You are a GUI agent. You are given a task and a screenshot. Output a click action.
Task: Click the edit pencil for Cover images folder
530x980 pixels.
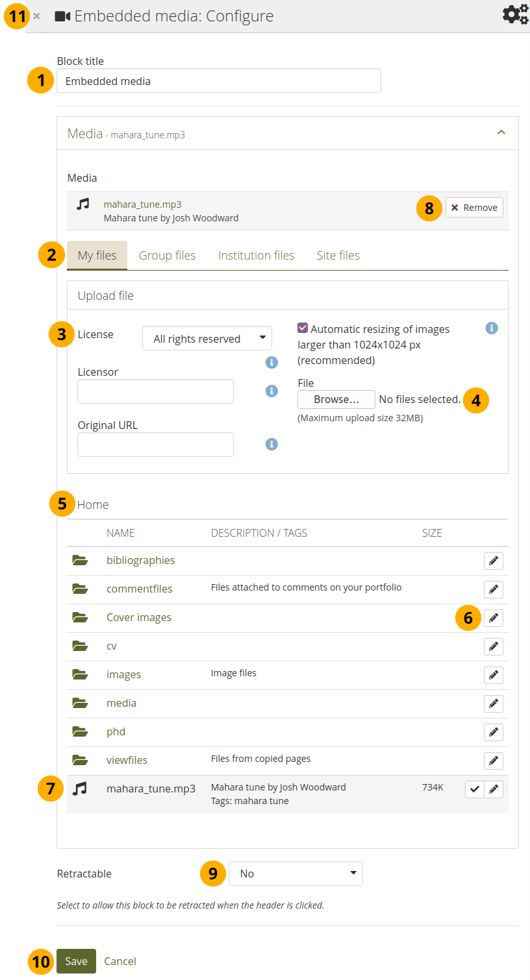pos(493,618)
